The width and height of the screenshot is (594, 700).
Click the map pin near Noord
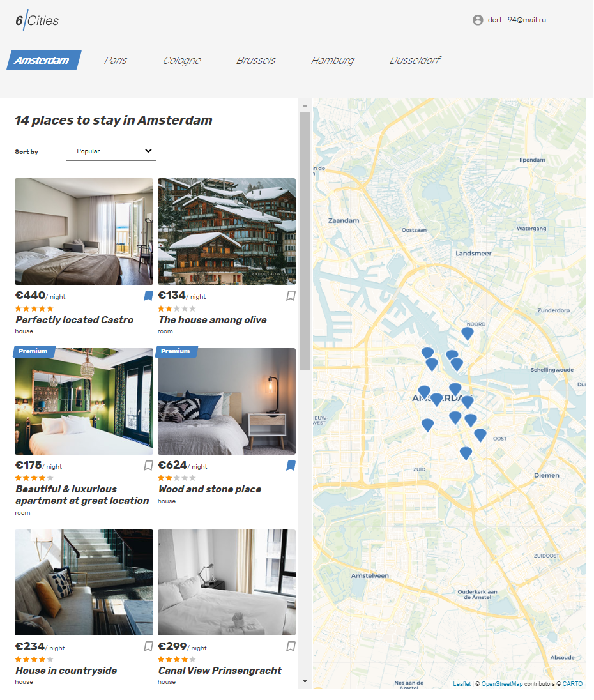point(468,333)
